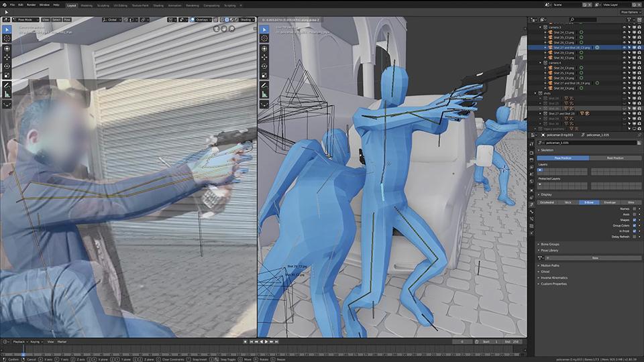The height and width of the screenshot is (362, 644).
Task: Toggle the Axes display checkbox
Action: tap(635, 214)
